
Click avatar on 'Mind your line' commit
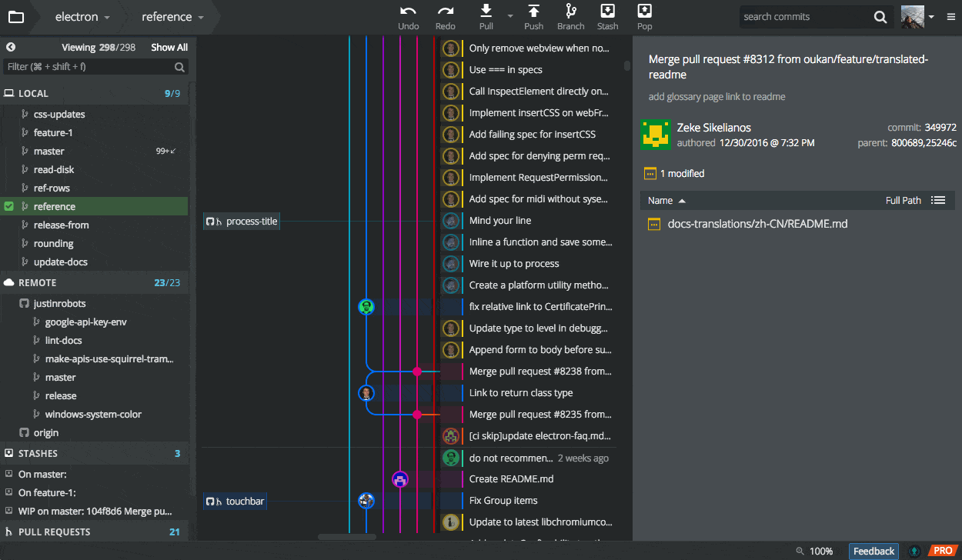point(451,221)
